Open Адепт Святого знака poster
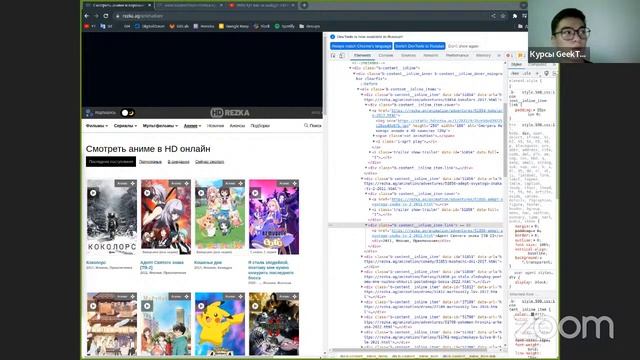The image size is (640, 360). (166, 217)
